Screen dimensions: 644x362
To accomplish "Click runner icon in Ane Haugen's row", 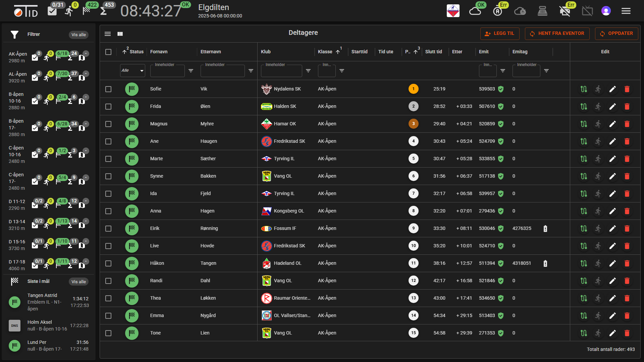I will point(598,141).
